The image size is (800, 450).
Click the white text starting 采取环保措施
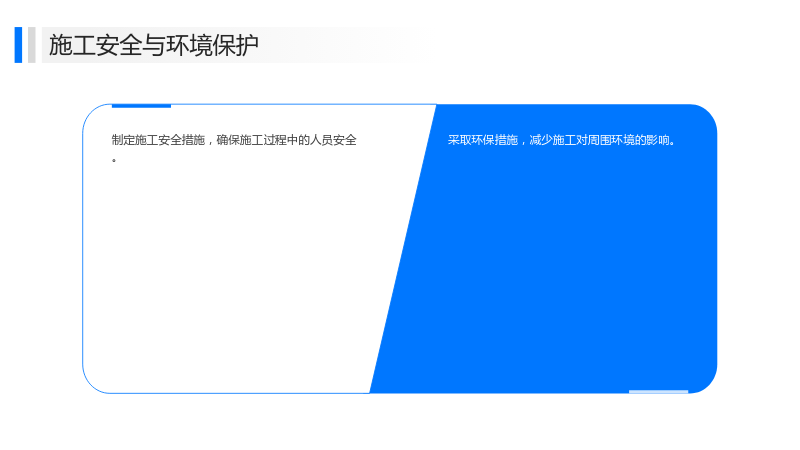(561, 140)
